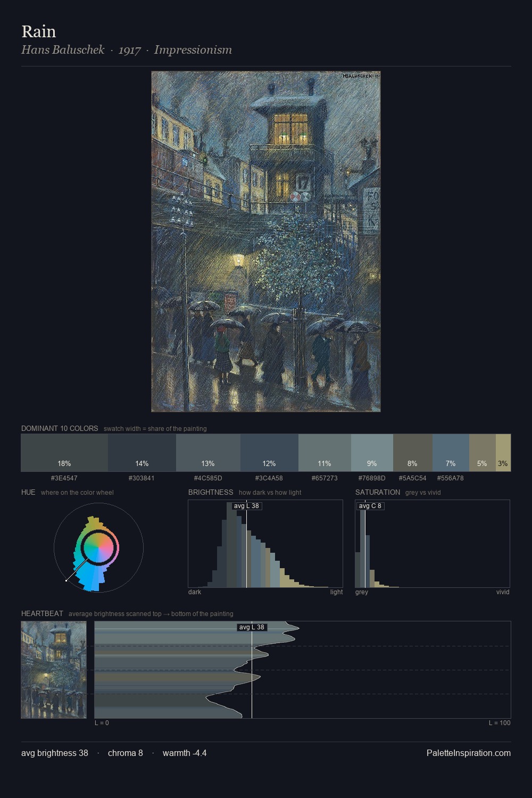Image resolution: width=532 pixels, height=798 pixels.
Task: Select the 8% swatch #5A5C54
Action: tap(413, 453)
